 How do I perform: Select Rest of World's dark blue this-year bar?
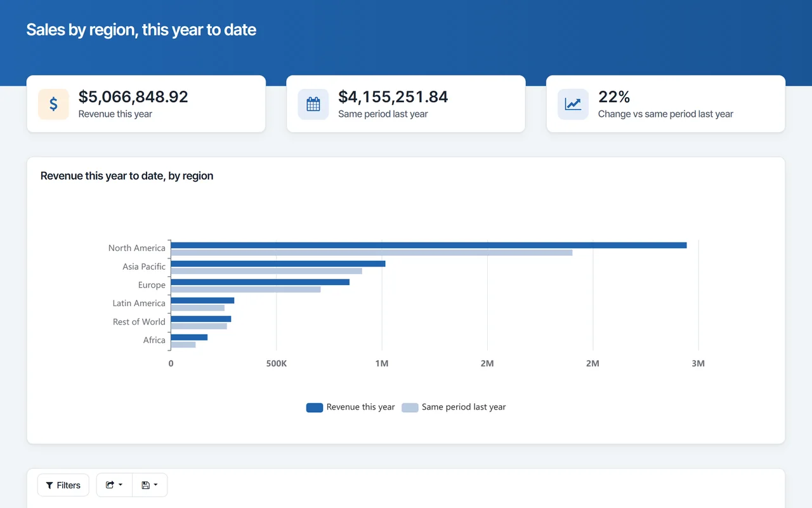[x=201, y=319]
